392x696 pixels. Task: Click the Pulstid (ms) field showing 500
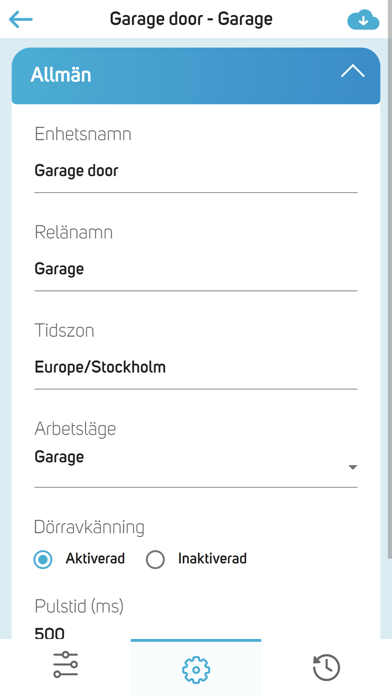point(196,632)
